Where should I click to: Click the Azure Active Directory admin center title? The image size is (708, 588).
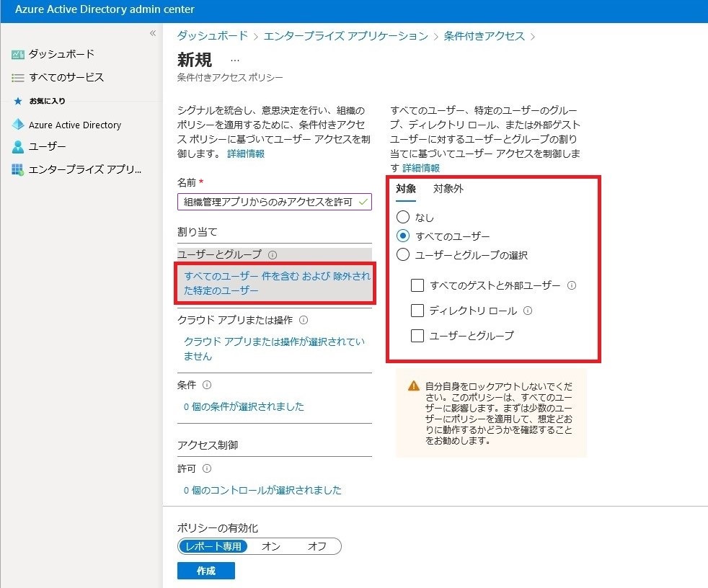point(105,9)
